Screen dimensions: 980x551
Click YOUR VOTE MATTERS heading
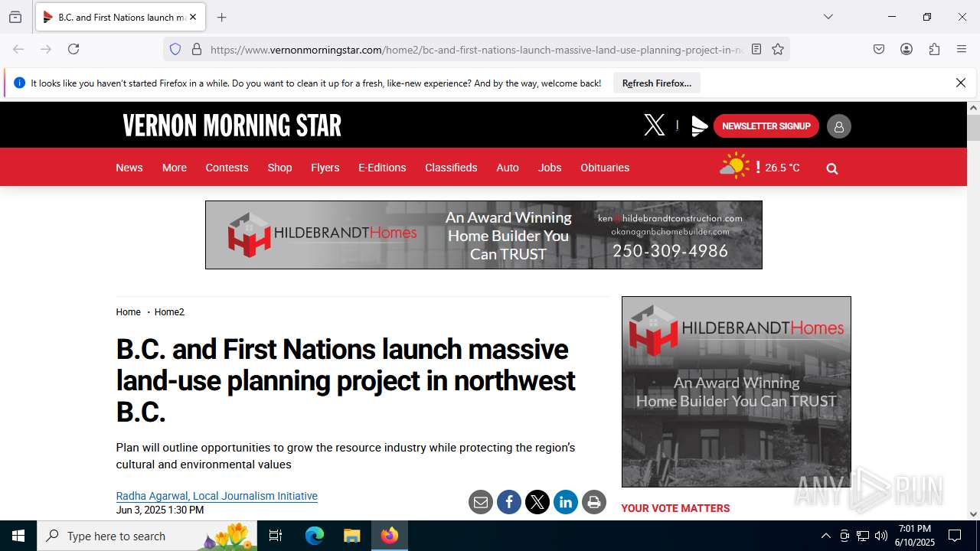[675, 508]
